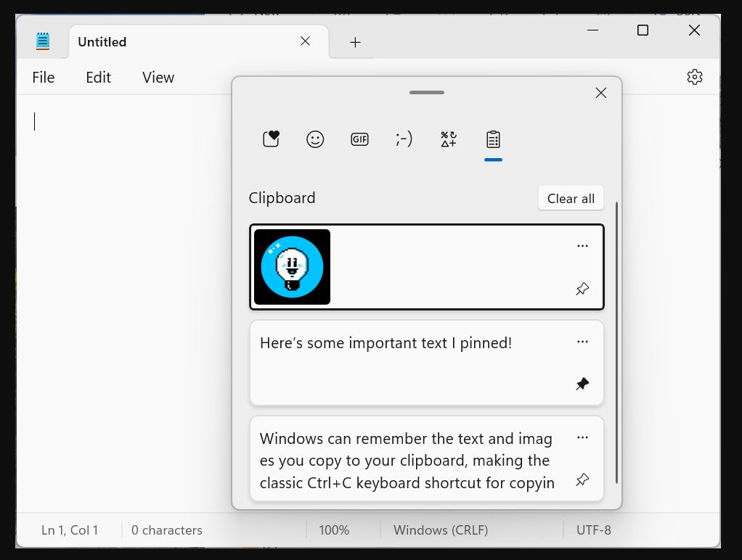
Task: Open the favorites (heart) tab in emoji panel
Action: pos(271,139)
